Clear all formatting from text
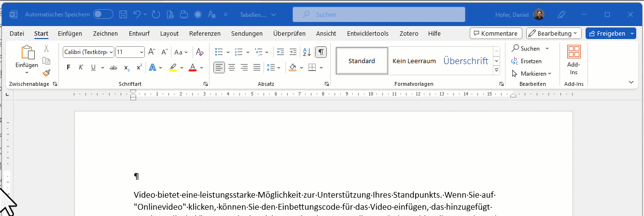644x216 pixels. click(x=200, y=52)
